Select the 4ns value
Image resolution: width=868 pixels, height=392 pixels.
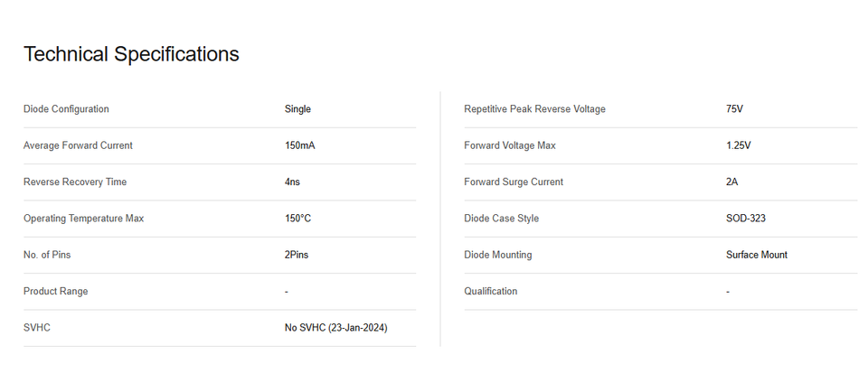292,182
